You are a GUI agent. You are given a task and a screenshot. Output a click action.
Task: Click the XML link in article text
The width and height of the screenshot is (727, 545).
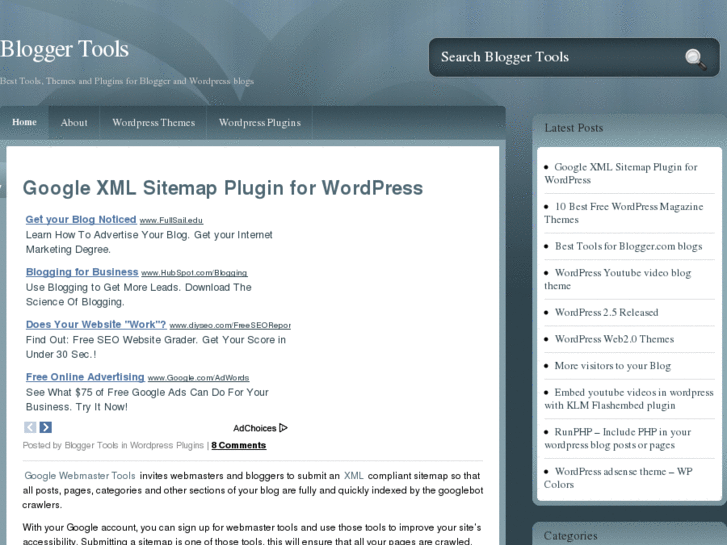[354, 475]
